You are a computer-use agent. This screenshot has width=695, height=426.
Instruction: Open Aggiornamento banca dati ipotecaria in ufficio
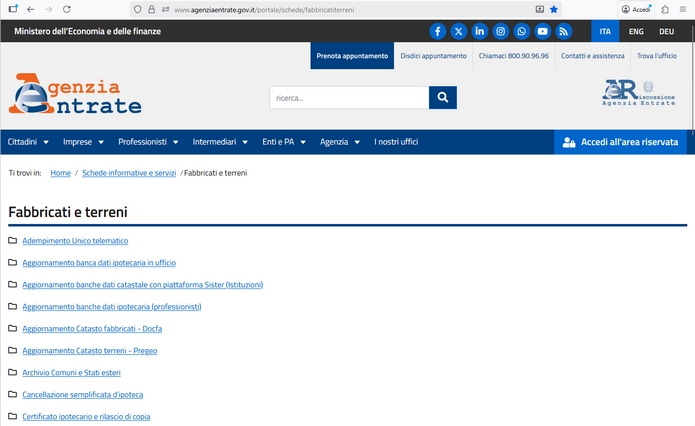pyautogui.click(x=99, y=263)
